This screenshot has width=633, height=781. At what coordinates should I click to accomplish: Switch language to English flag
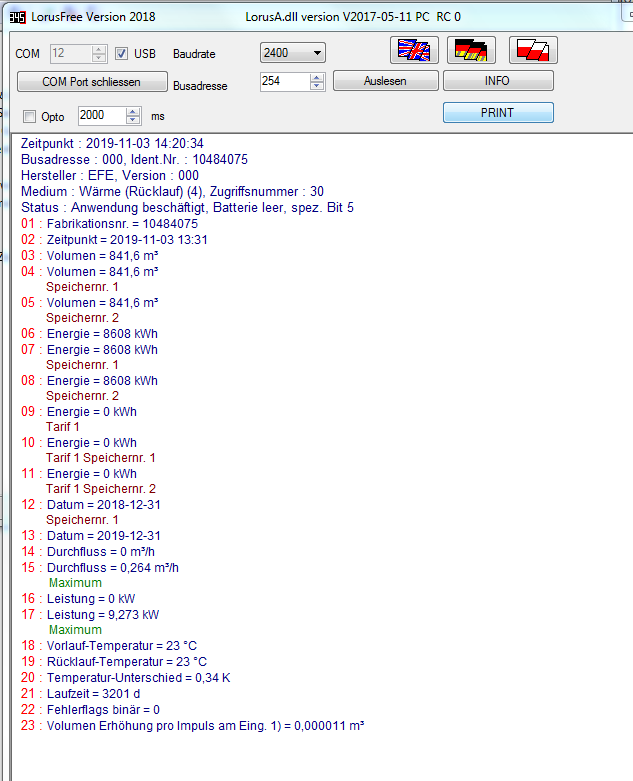414,50
